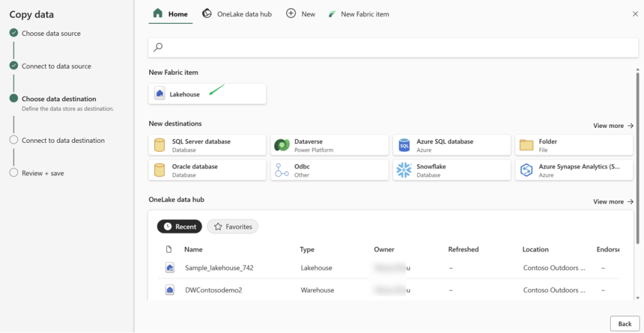The height and width of the screenshot is (333, 644).
Task: Click the Favorites star icon
Action: (x=218, y=227)
